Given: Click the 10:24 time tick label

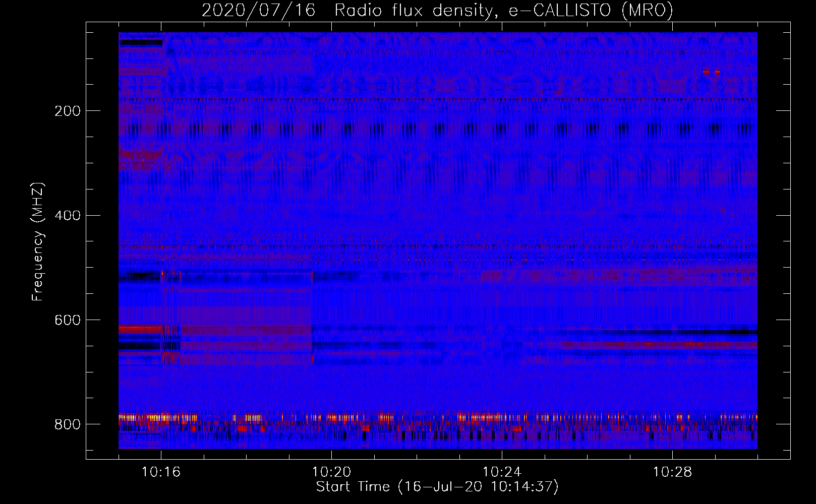Looking at the screenshot, I should 502,472.
